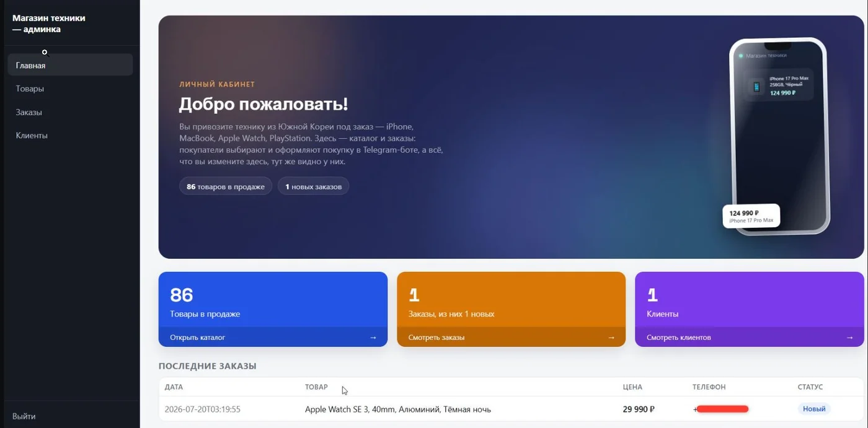Image resolution: width=868 pixels, height=428 pixels.
Task: Click the 'Apple Watch SE 3, 40mm' order item
Action: pos(398,409)
